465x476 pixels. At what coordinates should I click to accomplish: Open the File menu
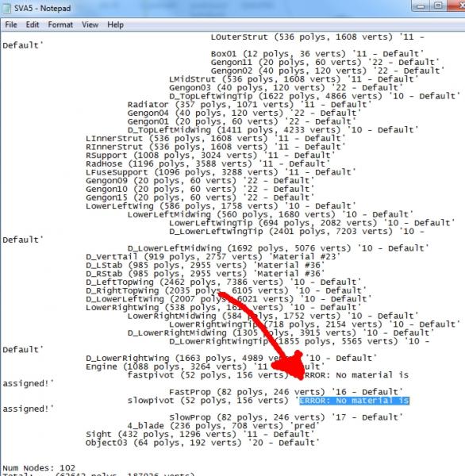tap(11, 25)
